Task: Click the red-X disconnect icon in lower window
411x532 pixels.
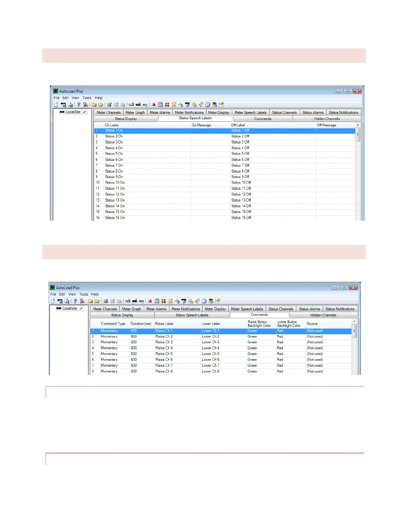Action: (x=82, y=301)
